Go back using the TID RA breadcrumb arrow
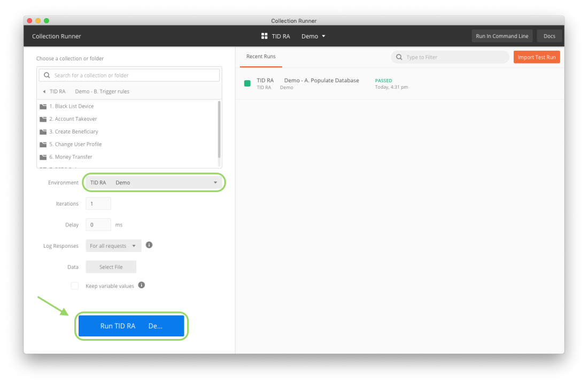This screenshot has width=588, height=385. (x=44, y=91)
